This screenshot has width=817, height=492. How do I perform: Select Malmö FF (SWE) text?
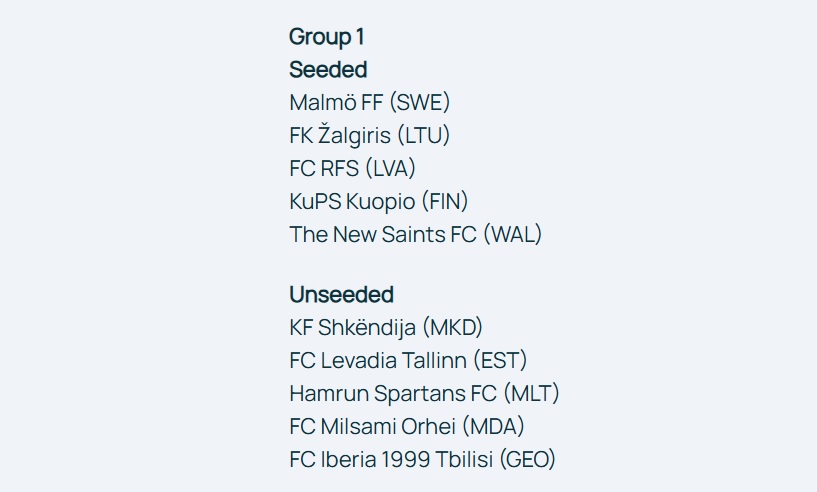click(369, 103)
